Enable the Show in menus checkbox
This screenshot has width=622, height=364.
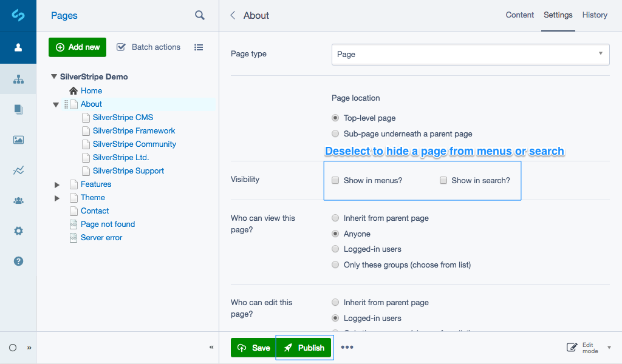click(335, 180)
